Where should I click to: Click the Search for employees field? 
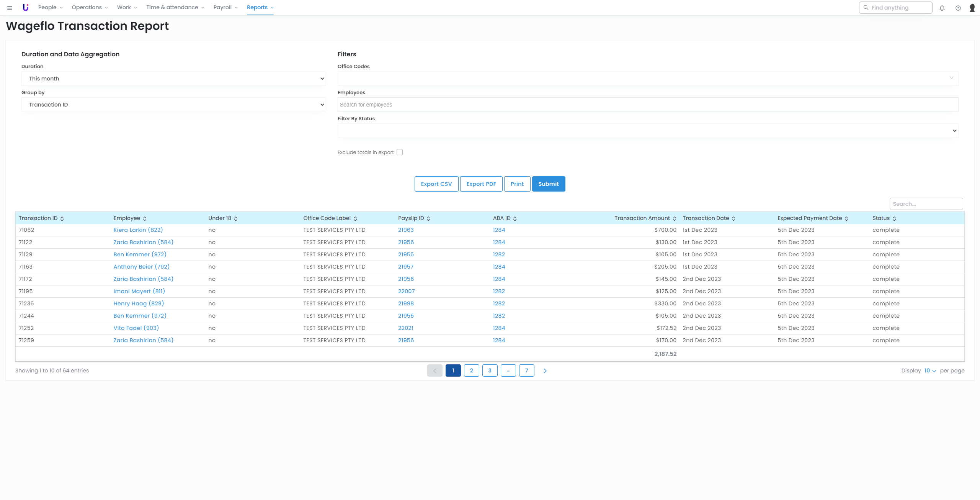point(648,105)
